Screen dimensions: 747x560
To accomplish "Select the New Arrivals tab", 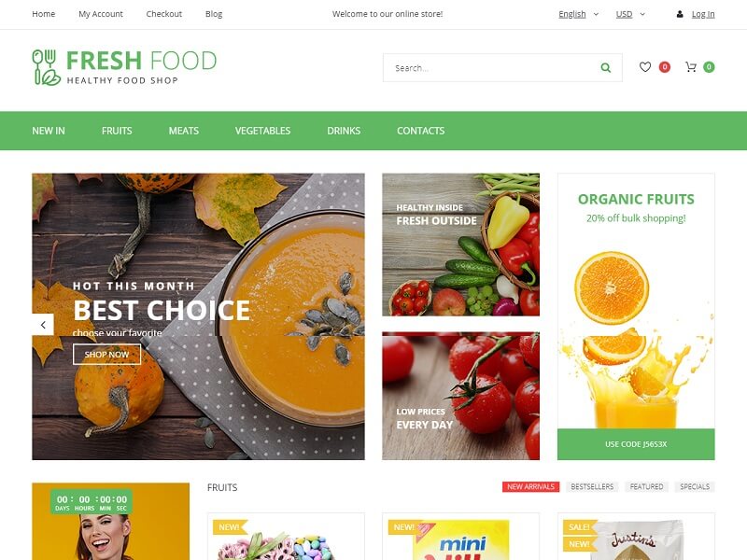I will (530, 486).
